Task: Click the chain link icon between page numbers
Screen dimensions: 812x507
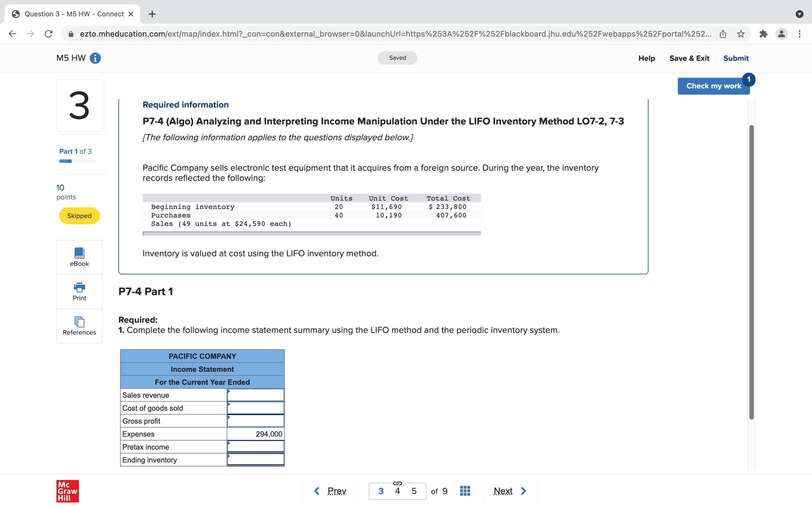Action: coord(397,484)
